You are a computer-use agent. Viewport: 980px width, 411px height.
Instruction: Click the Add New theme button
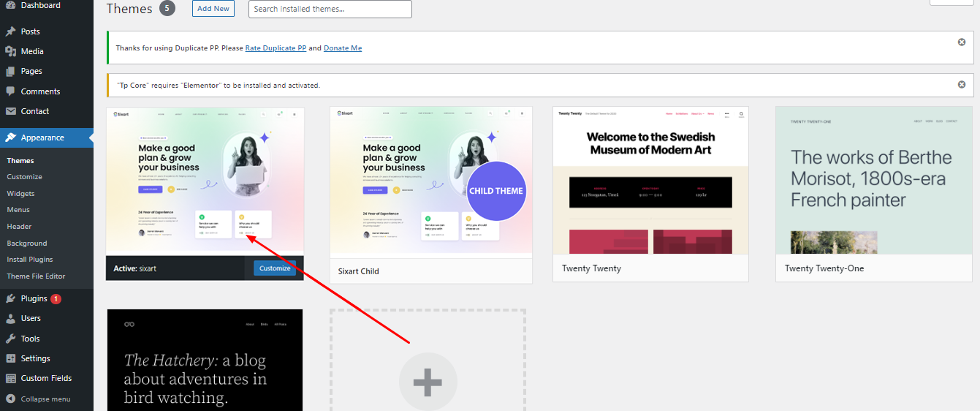213,9
